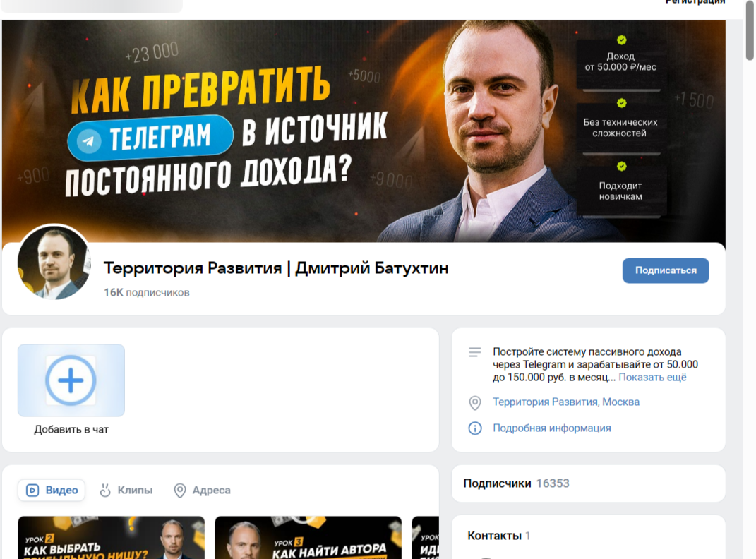Open Подробная информация details

(551, 428)
